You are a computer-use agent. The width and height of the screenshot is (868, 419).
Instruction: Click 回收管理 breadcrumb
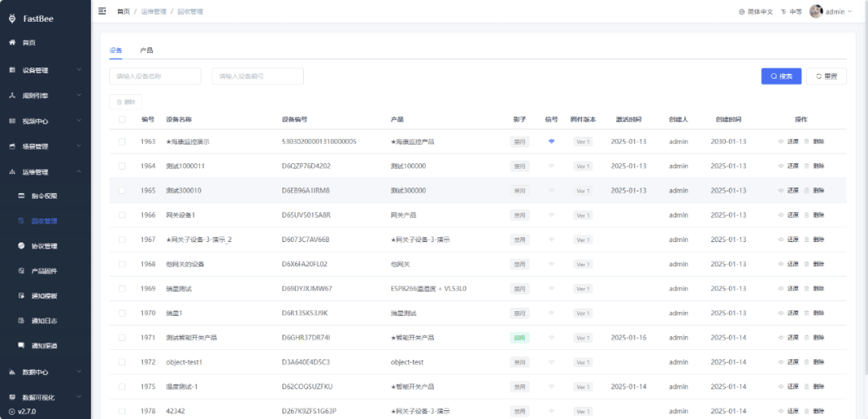pos(190,11)
